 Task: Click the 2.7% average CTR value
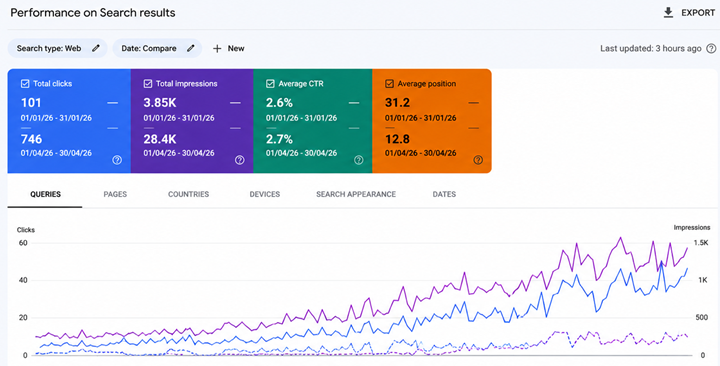coord(279,139)
